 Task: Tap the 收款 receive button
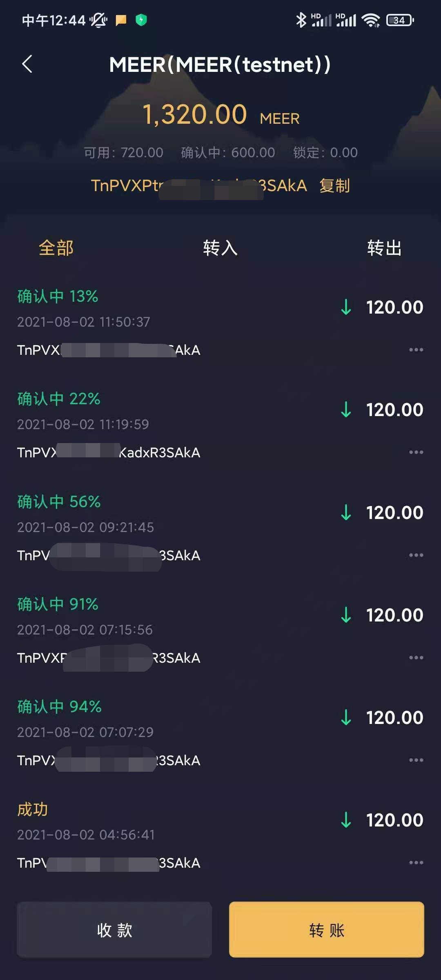click(x=114, y=930)
